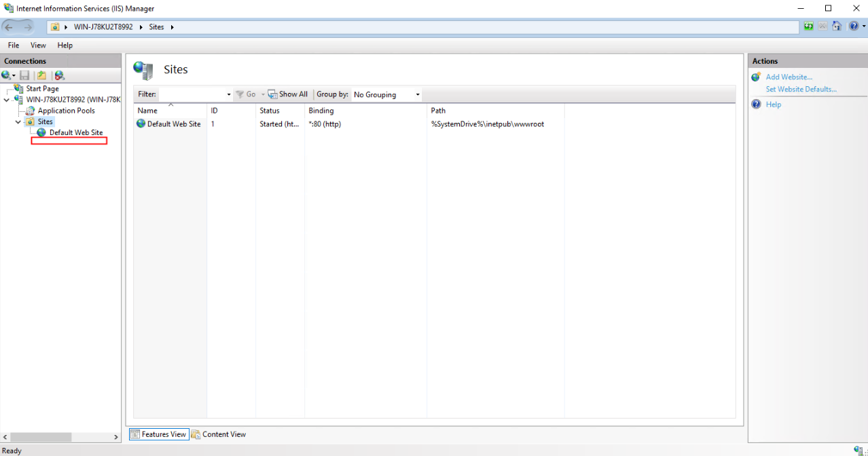Screen dimensions: 868x456
Task: Click the Help link in Actions pane
Action: pyautogui.click(x=774, y=104)
